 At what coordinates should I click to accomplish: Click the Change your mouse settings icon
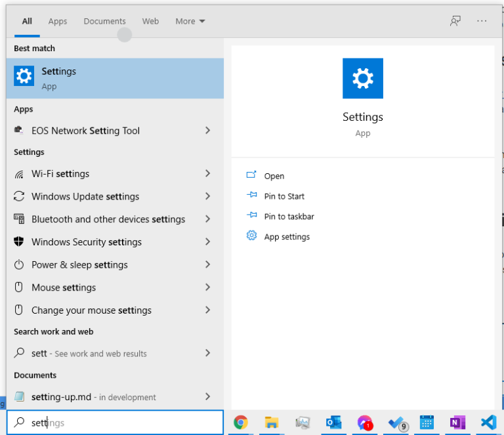coord(19,310)
